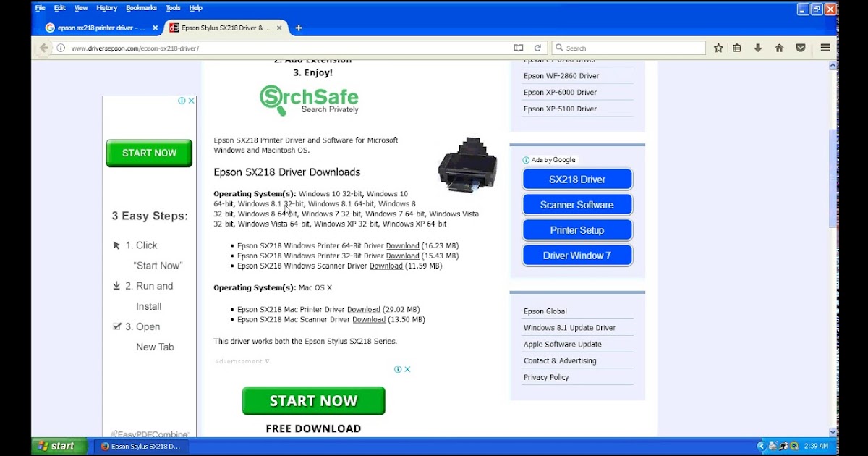Image resolution: width=868 pixels, height=456 pixels.
Task: Click the ad info icon above bottom START NOW
Action: pos(398,369)
